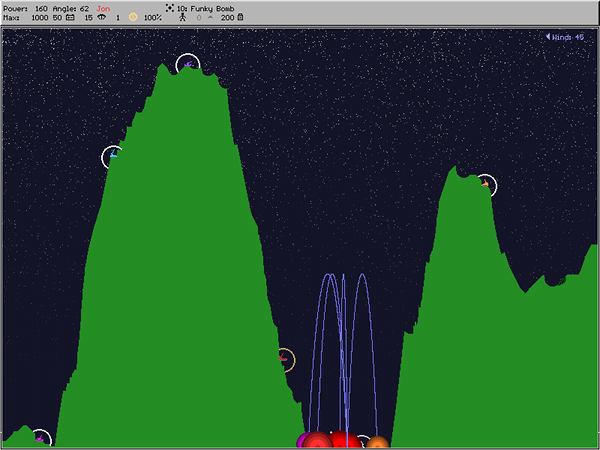Click the parachute figure icon
This screenshot has height=450, width=600.
(180, 18)
